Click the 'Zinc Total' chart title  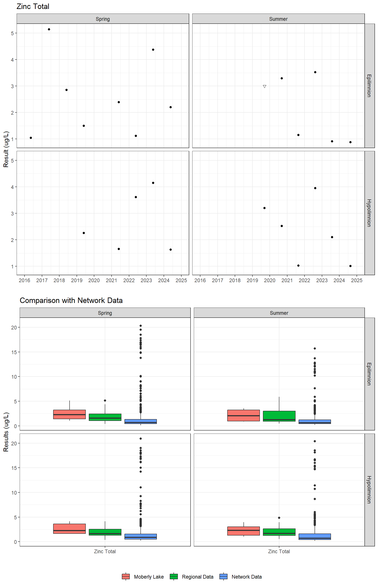33,6
